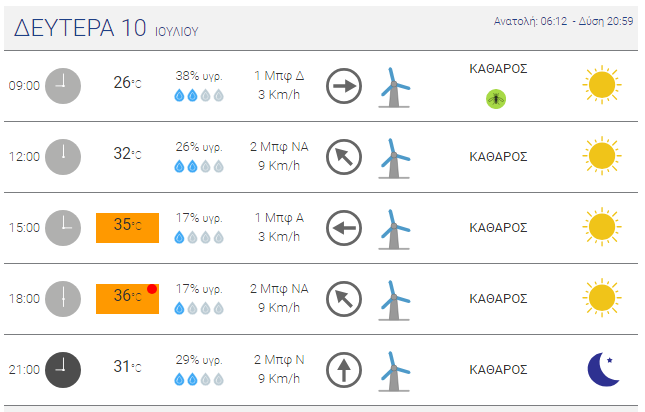This screenshot has width=645, height=412.
Task: Click the right-pointing wind arrow at 09:00
Action: 344,86
